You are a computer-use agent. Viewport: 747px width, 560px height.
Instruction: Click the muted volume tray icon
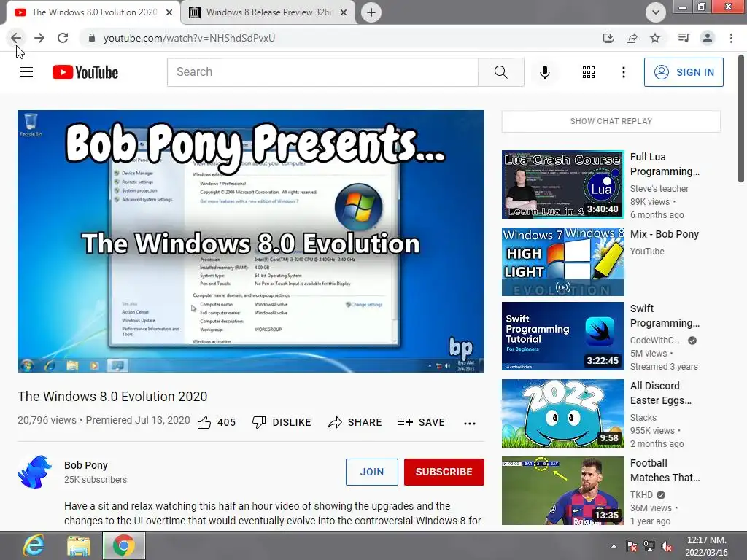pos(667,546)
